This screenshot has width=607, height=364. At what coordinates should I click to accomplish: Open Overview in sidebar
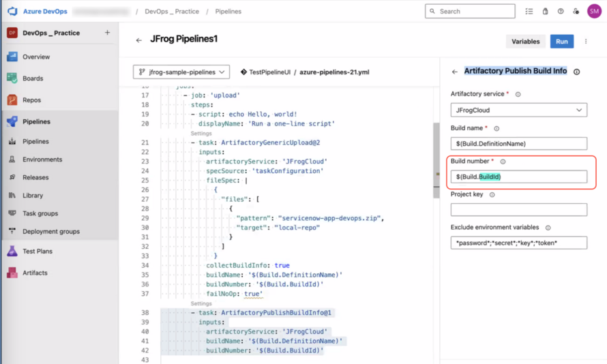coord(36,57)
